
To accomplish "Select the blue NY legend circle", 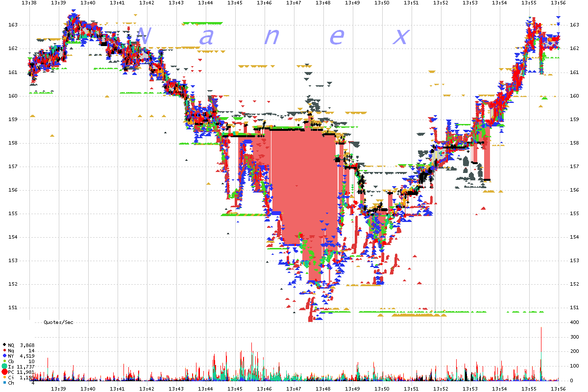I will coord(4,356).
